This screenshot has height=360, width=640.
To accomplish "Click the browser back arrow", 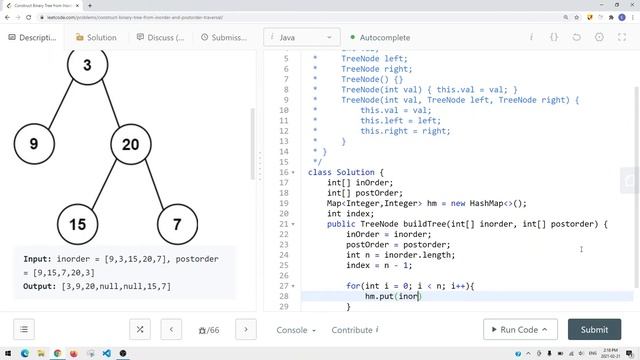I will (7, 17).
